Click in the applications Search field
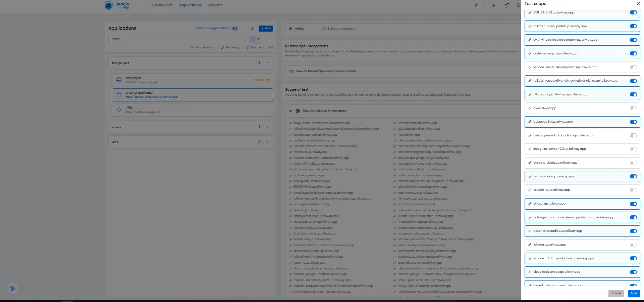 tap(177, 39)
